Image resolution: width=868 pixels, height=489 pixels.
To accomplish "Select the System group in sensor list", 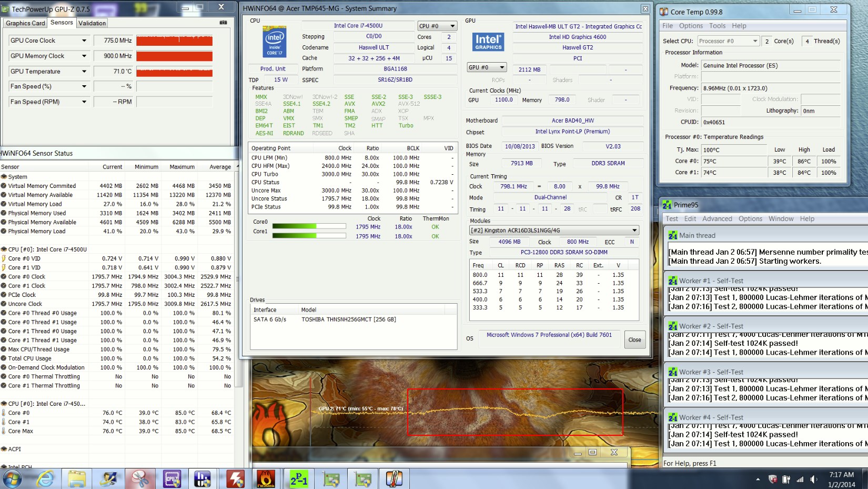I will (17, 177).
